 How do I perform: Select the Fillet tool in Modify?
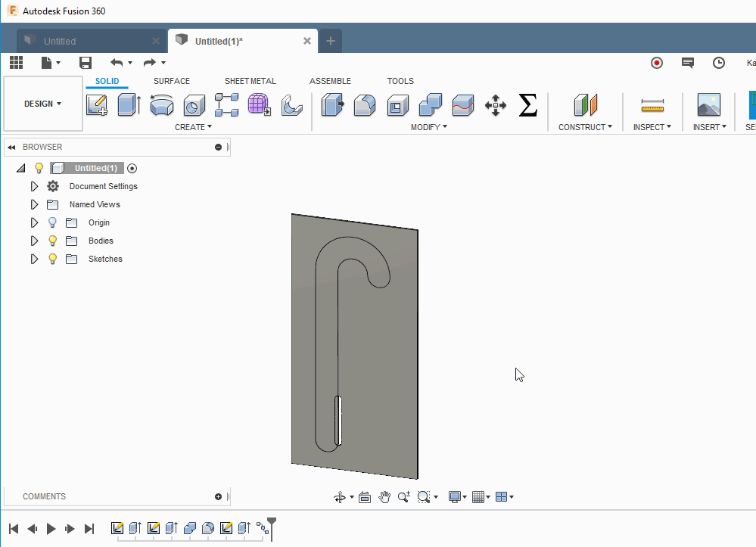[x=365, y=105]
